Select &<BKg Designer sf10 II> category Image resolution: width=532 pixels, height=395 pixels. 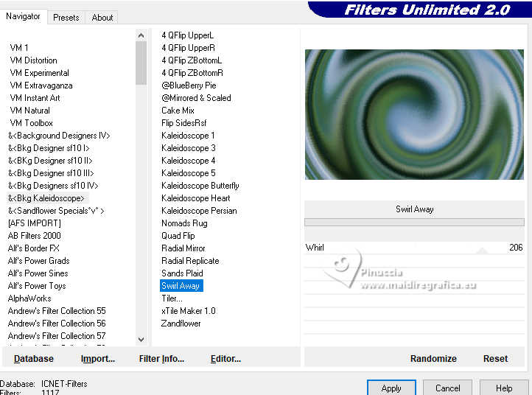pyautogui.click(x=50, y=161)
